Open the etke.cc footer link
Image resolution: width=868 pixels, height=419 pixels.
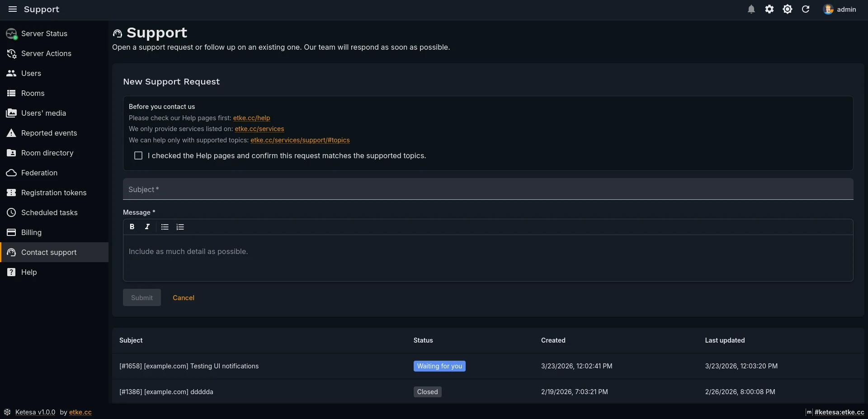coord(80,412)
